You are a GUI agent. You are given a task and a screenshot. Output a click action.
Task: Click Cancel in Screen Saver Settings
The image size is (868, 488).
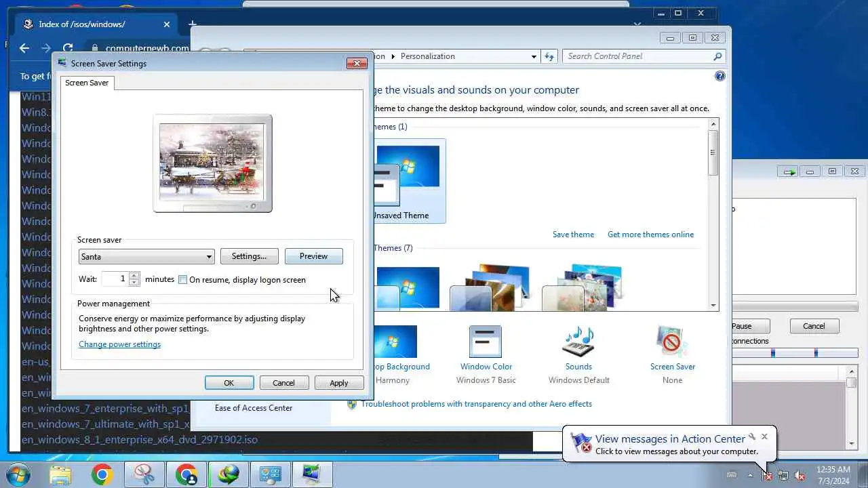point(283,383)
